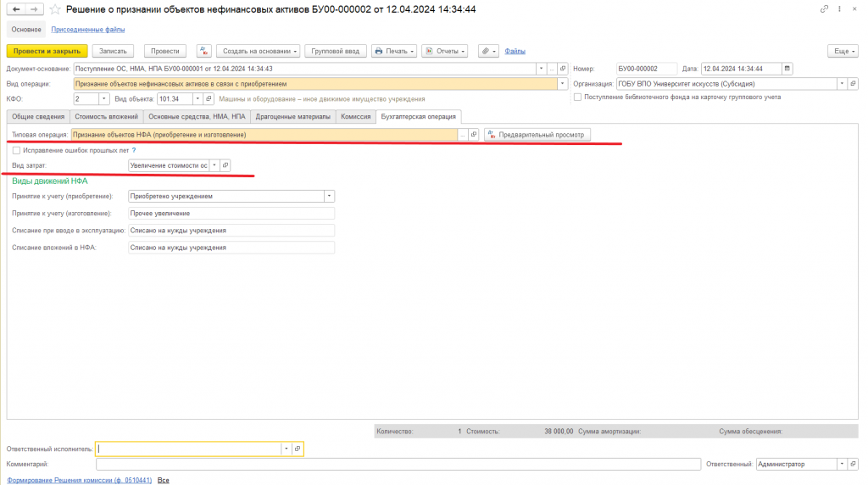Viewport: 868px width, 485px height.
Task: Click Предварительный просмотр button
Action: (x=537, y=135)
